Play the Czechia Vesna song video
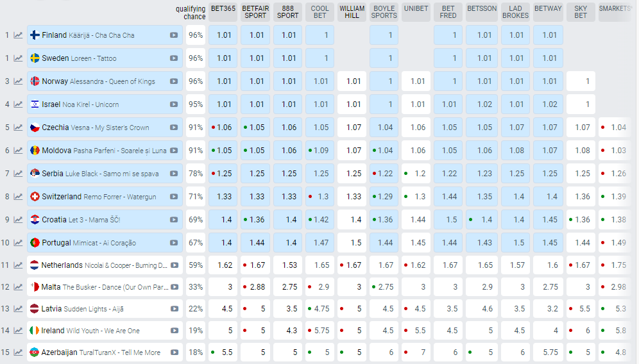Screen dimensions: 639x364 pyautogui.click(x=174, y=128)
